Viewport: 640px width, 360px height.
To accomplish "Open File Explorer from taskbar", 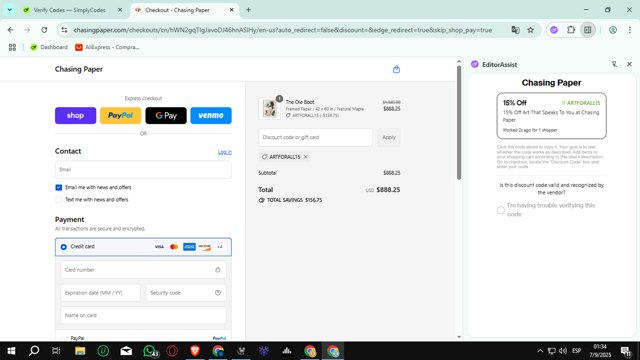I will click(x=80, y=351).
